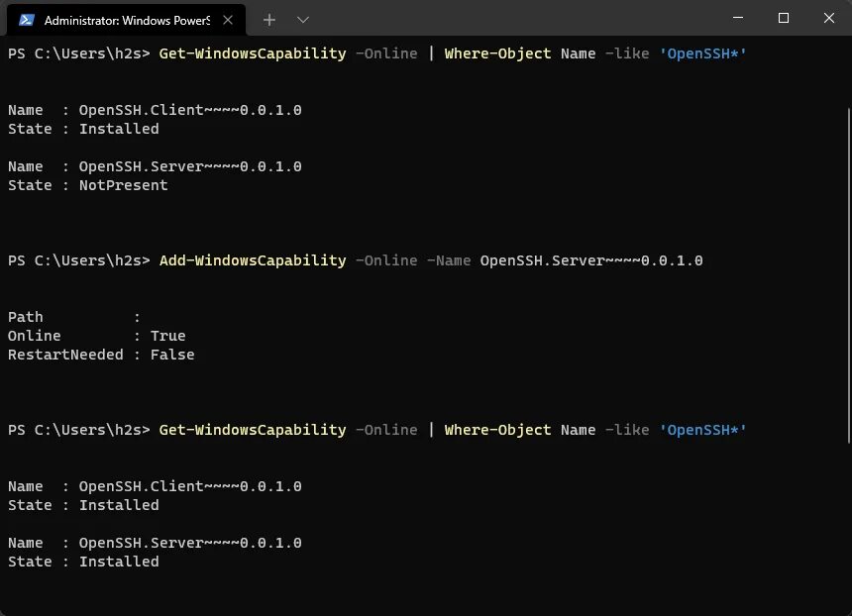Click the RestartNeeded label in output

click(65, 355)
